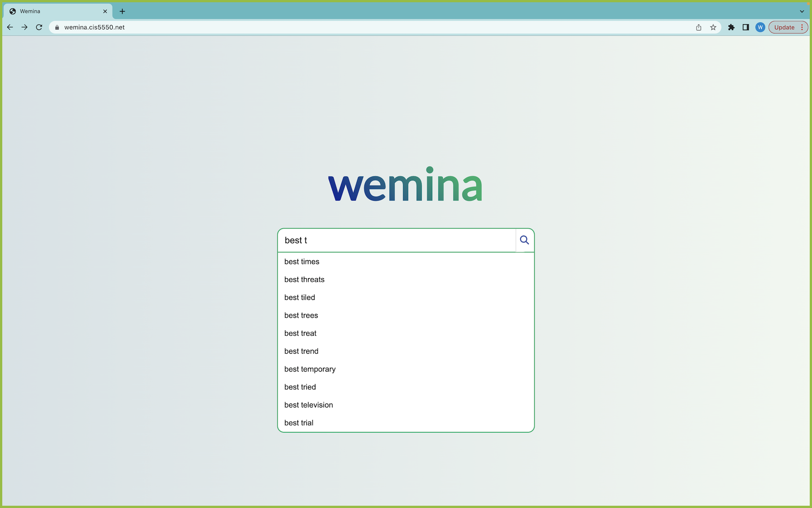Go forward to the next page
This screenshot has height=508, width=812.
[25, 27]
